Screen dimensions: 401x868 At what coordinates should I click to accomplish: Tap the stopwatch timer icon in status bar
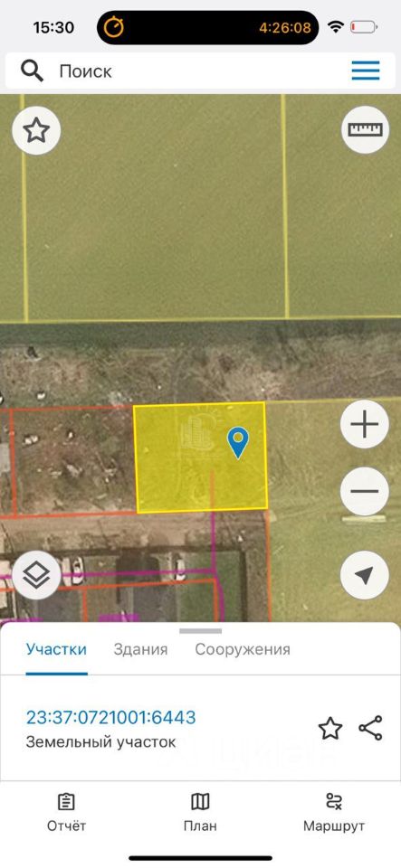pos(114,27)
